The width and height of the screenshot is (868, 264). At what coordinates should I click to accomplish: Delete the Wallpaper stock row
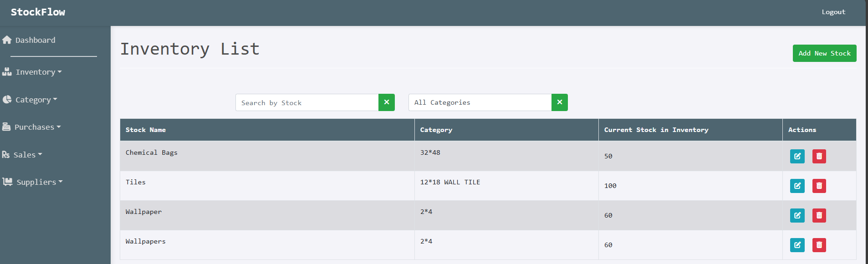coord(819,215)
